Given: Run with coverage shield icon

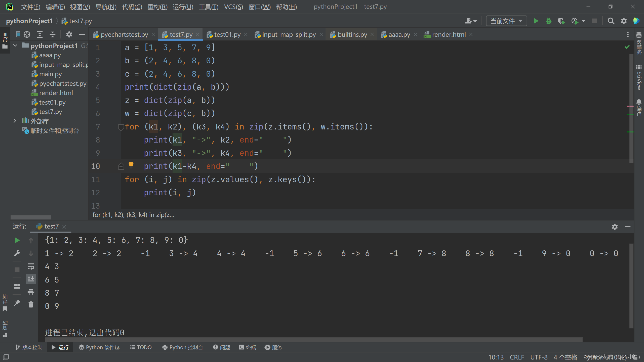Looking at the screenshot, I should 561,21.
